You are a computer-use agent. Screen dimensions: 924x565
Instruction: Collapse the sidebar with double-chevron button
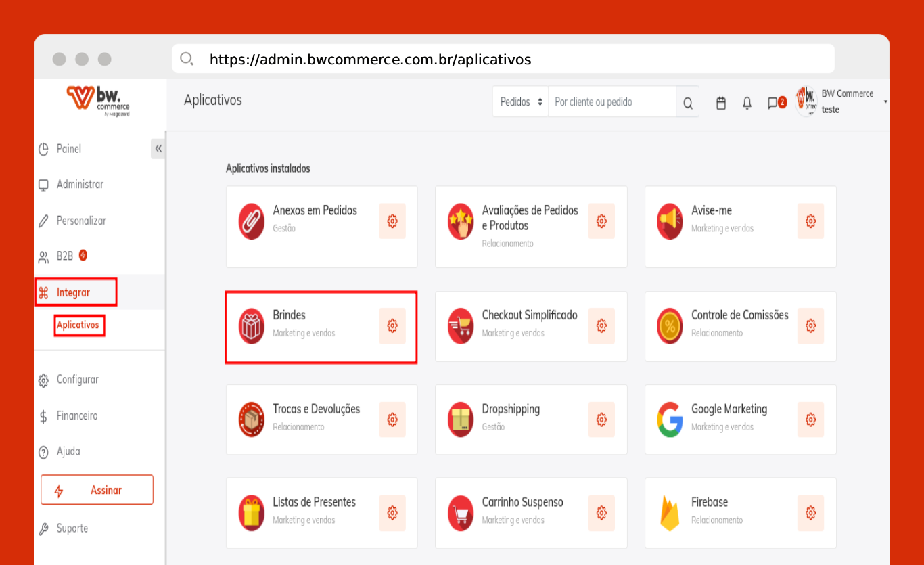pyautogui.click(x=158, y=149)
